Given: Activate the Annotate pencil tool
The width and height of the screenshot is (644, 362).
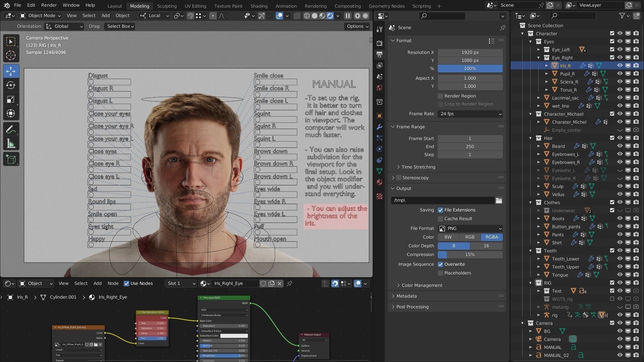Looking at the screenshot, I should (x=11, y=129).
